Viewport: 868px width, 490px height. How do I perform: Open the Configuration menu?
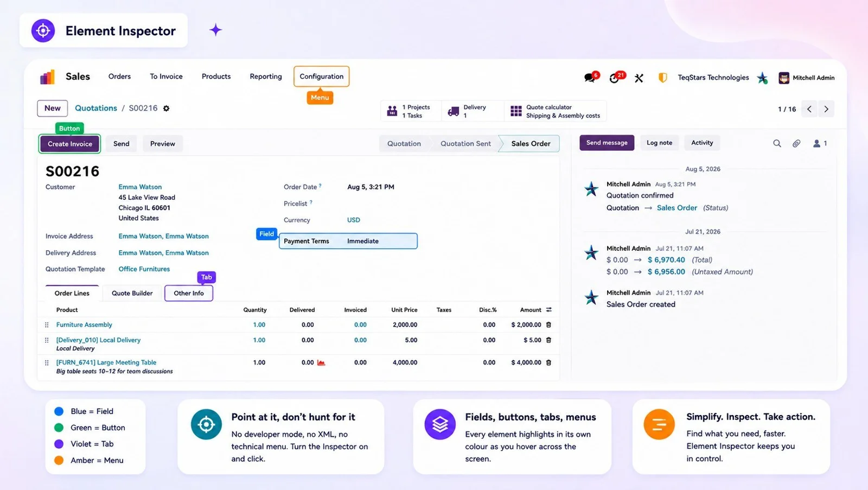[322, 77]
